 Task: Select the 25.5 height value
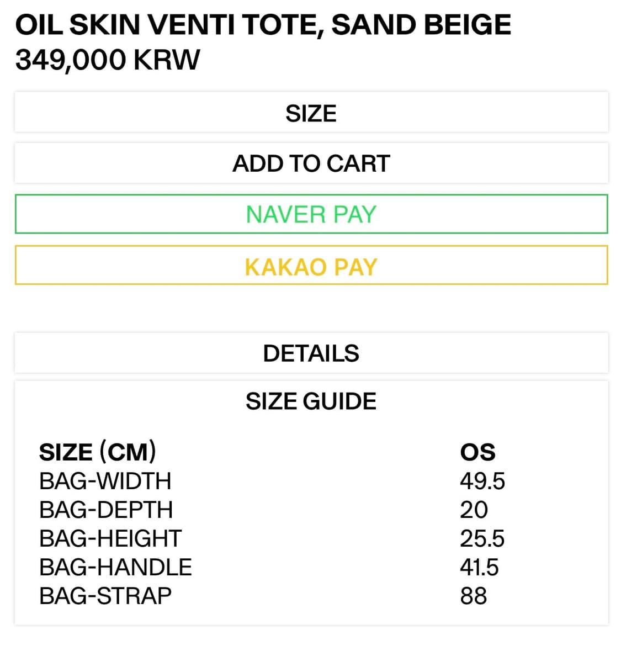point(482,538)
